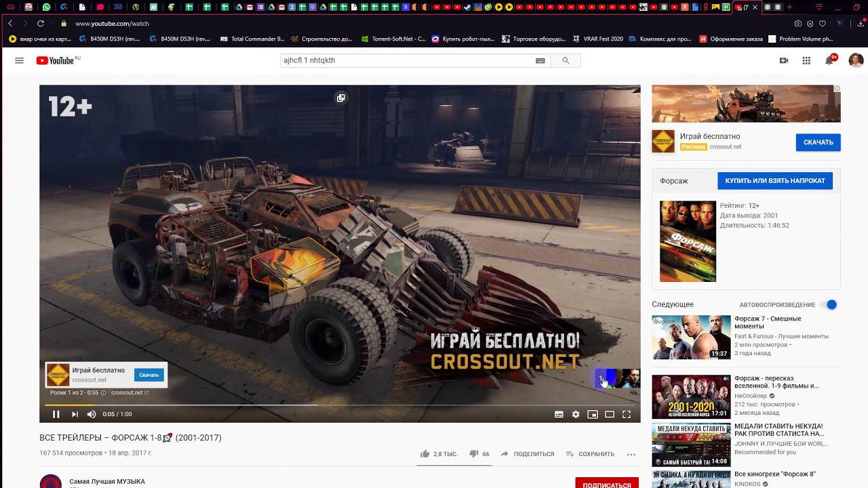
Task: Open МЕДАЛИ СТАВИТЬ НЕКУДА video thumbnail
Action: pos(691,445)
